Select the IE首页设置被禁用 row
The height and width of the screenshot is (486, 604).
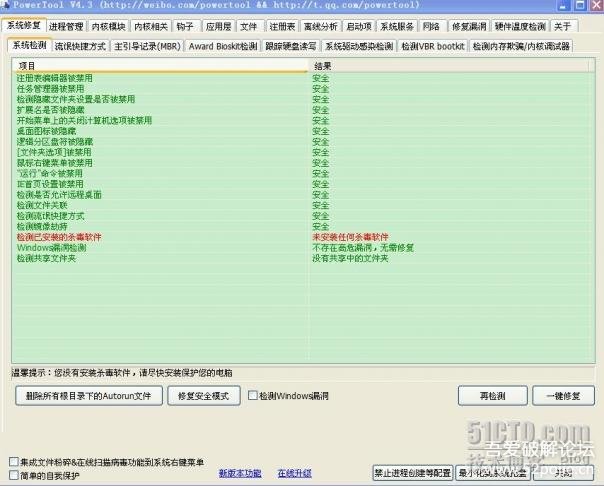point(304,184)
